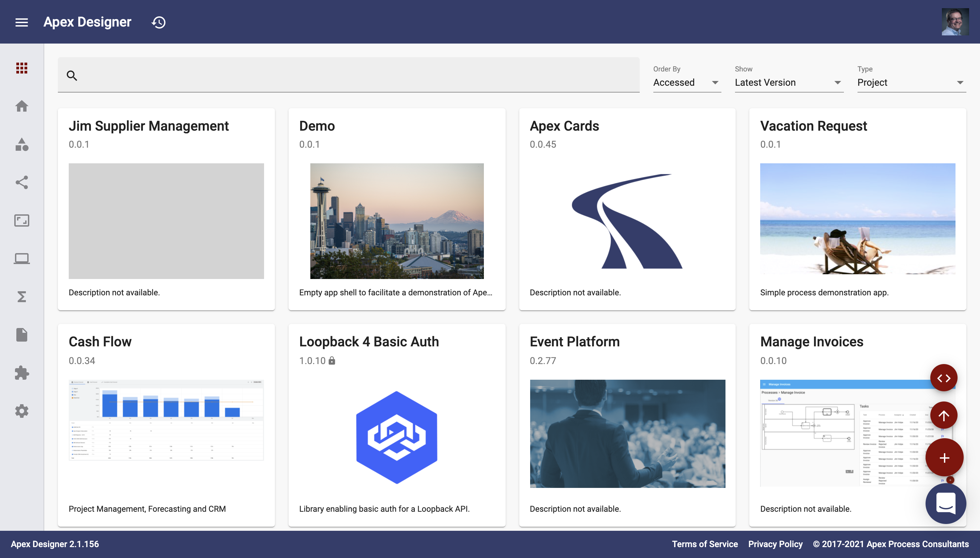
Task: Click the Seattle skyline Demo thumbnail
Action: 397,221
